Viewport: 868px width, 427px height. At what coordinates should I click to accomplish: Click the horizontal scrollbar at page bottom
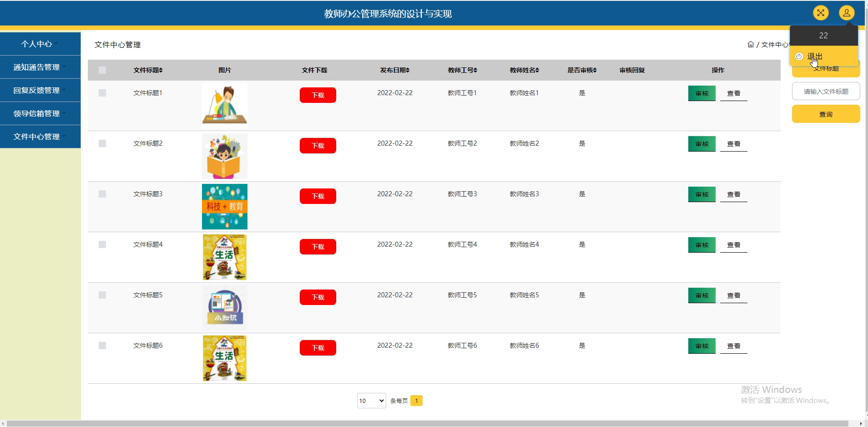pos(428,424)
